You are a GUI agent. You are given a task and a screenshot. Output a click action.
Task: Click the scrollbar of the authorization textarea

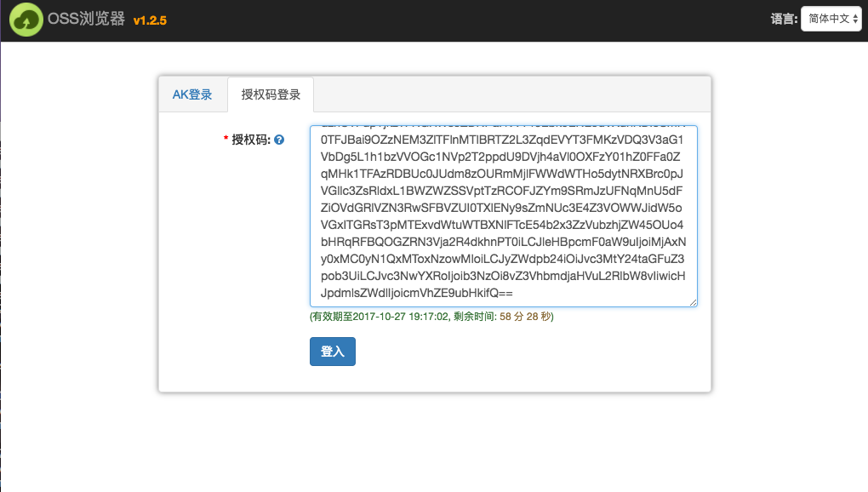click(x=694, y=213)
